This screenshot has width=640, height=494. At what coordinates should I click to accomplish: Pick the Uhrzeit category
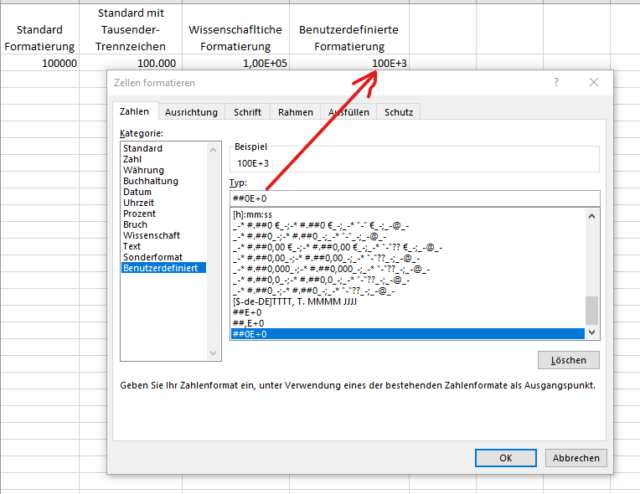163,202
